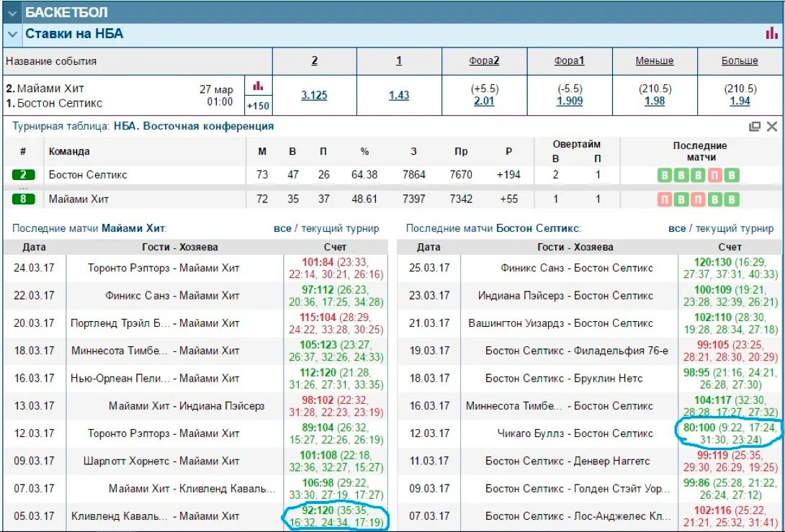Click Бостон Селтикс - Бруклин Нетс match row
Image resolution: width=785 pixels, height=532 pixels.
[x=564, y=379]
